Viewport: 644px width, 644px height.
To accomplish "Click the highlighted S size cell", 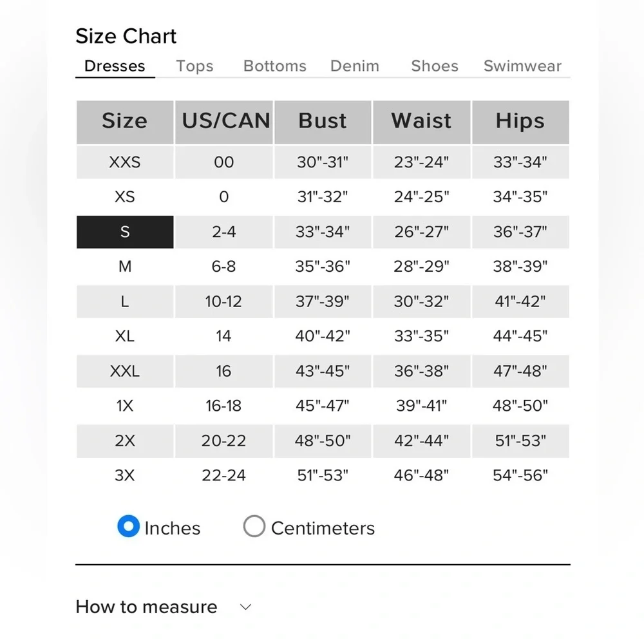I will (125, 232).
